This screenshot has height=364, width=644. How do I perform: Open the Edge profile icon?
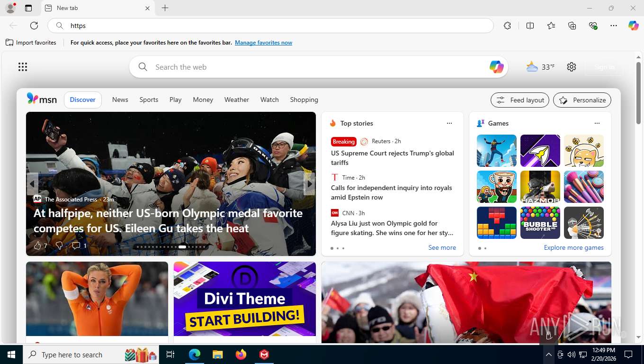(10, 8)
